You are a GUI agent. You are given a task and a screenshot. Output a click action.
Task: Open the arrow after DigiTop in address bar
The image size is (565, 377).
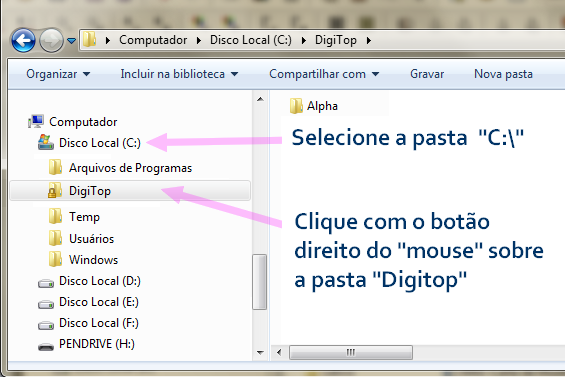368,41
